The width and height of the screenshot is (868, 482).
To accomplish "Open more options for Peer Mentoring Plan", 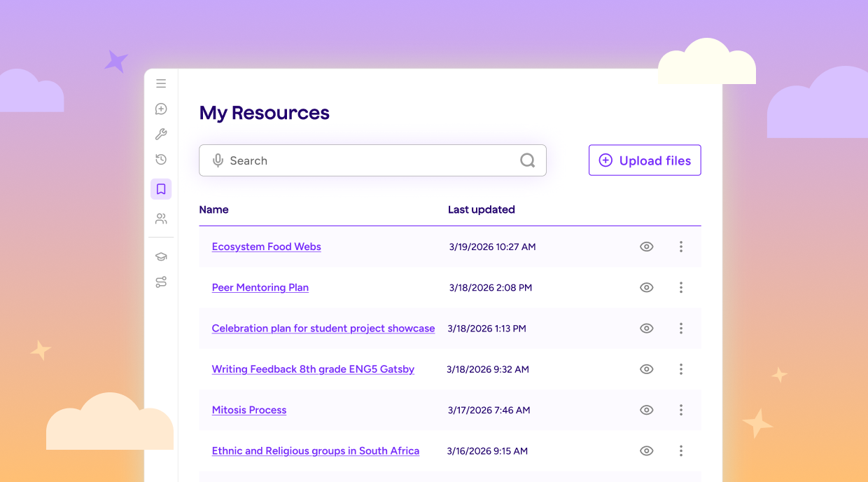I will click(681, 287).
